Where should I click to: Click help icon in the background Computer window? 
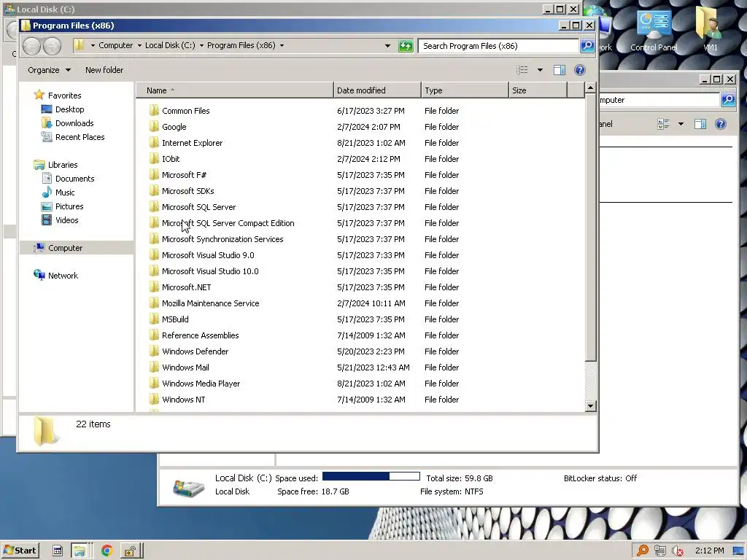(x=720, y=124)
